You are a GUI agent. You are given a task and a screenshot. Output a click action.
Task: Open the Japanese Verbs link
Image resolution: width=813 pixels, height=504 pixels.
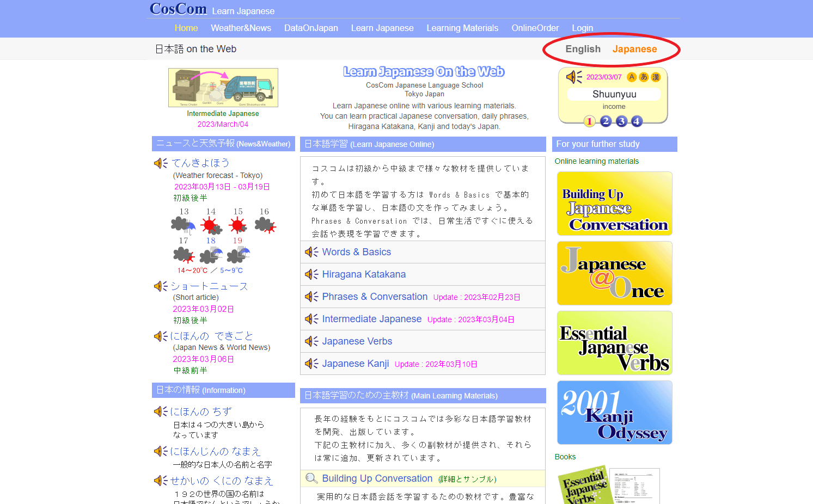pyautogui.click(x=357, y=341)
